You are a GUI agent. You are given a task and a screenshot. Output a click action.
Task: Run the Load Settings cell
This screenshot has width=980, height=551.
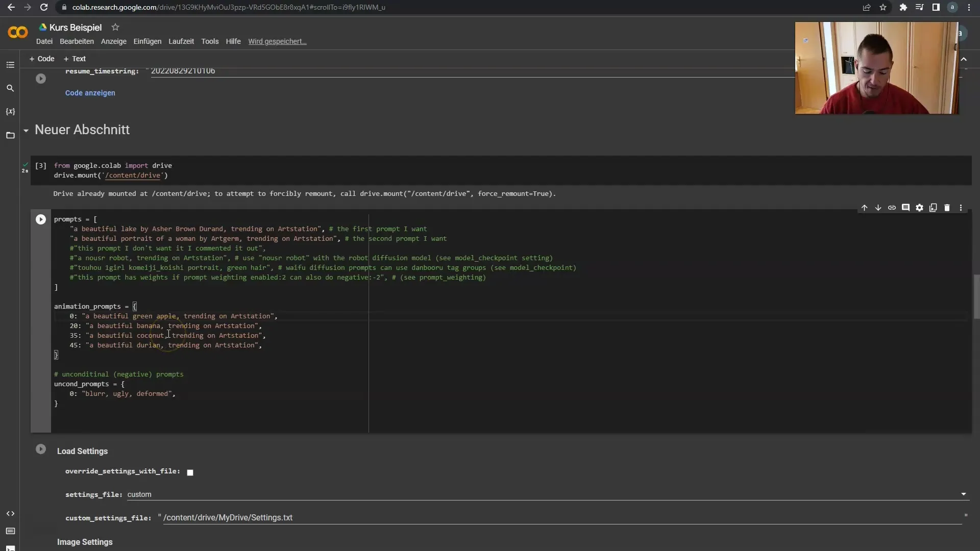tap(41, 449)
